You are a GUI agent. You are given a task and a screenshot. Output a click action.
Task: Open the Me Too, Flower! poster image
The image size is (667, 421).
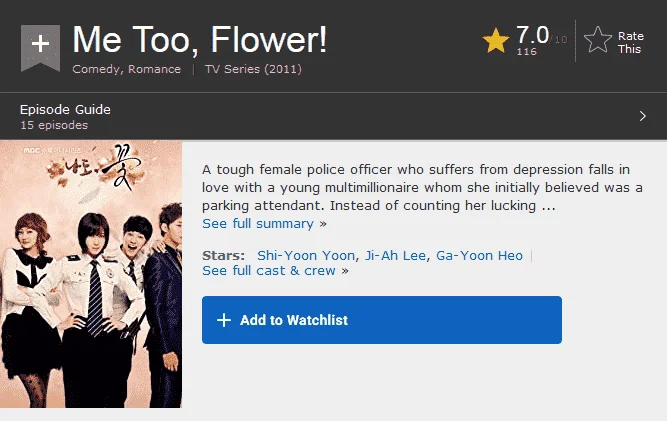(91, 274)
